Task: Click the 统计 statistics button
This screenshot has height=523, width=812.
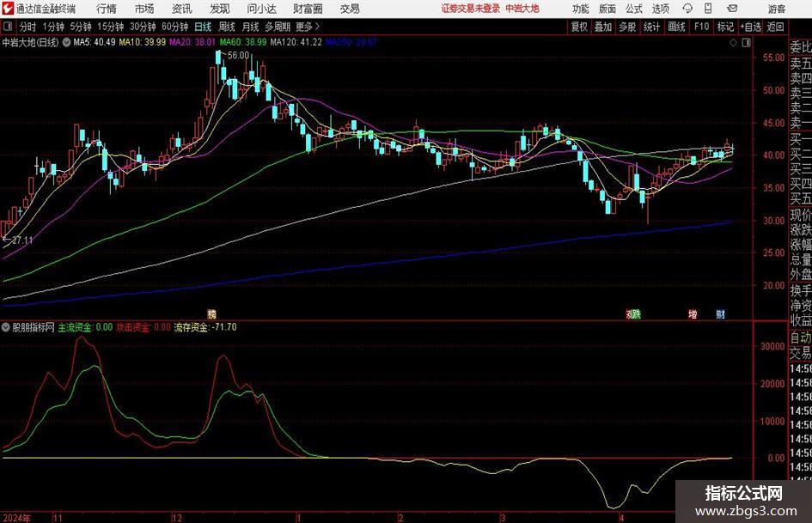Action: pos(651,27)
